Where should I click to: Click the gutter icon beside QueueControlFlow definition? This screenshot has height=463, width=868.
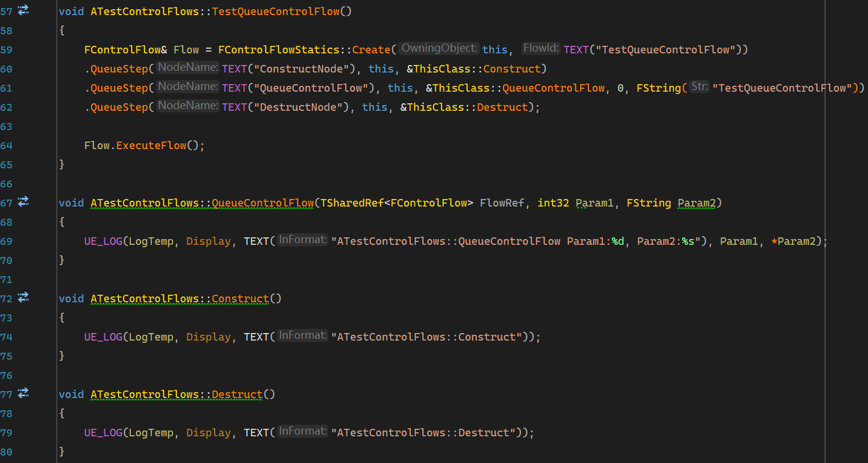pyautogui.click(x=23, y=201)
